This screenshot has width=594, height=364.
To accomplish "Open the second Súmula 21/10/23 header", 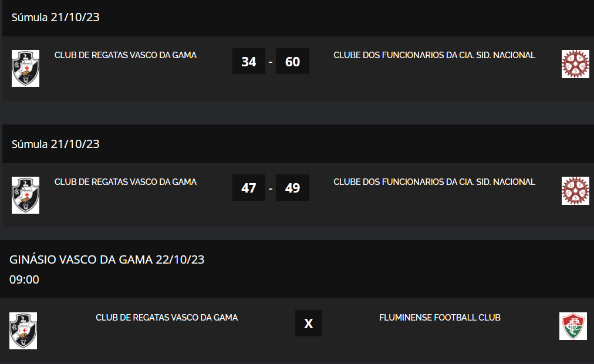I will tap(56, 144).
